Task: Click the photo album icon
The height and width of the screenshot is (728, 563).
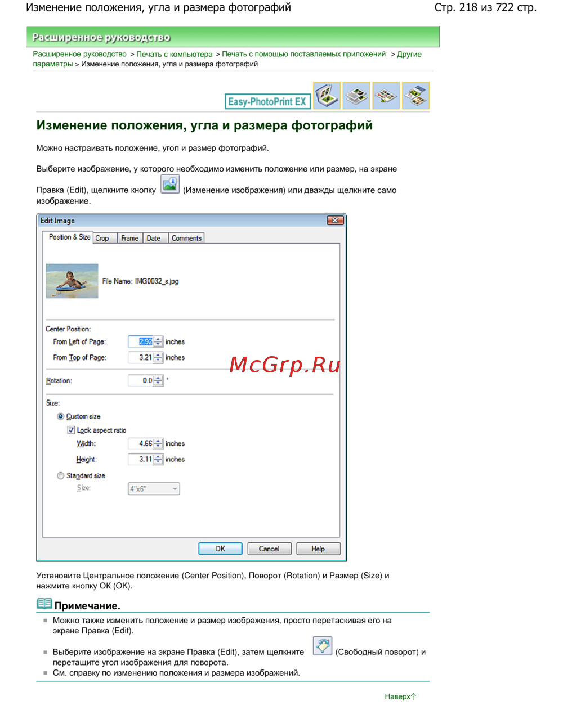Action: click(x=327, y=96)
